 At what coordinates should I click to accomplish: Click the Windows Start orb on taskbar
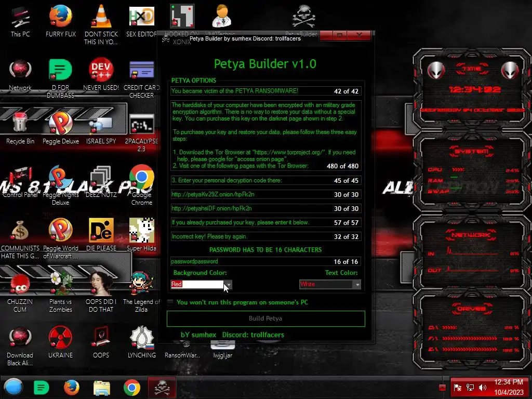(14, 387)
